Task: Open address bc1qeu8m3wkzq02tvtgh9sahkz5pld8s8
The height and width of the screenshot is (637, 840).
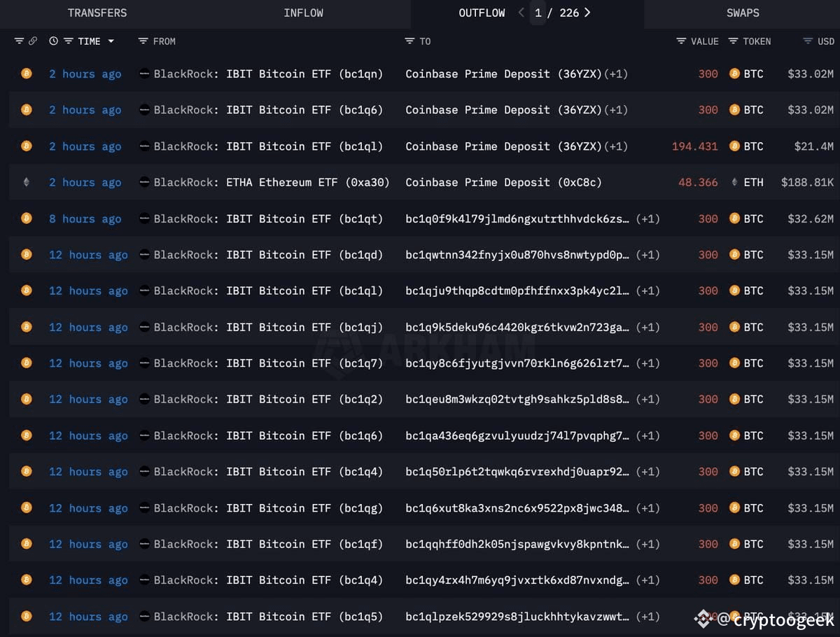Action: (x=517, y=399)
